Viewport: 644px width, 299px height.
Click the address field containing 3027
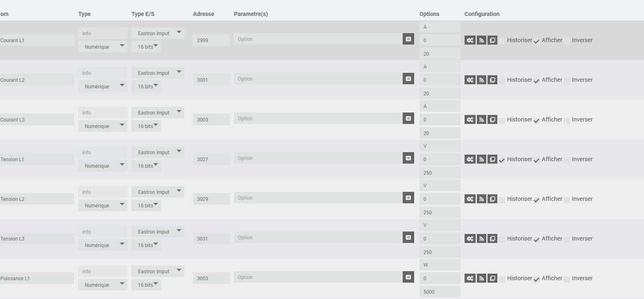click(x=211, y=159)
